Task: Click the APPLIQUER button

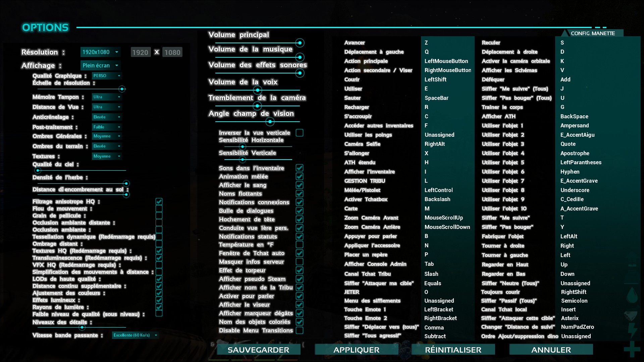Action: pos(356,350)
